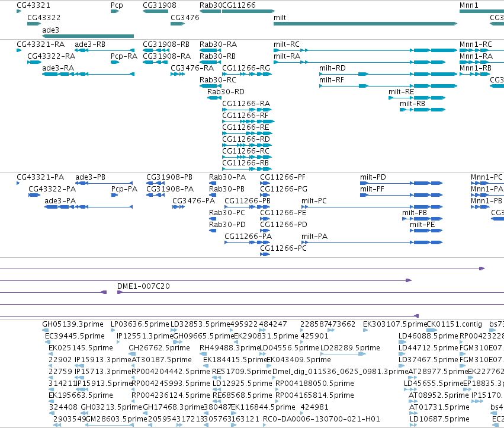Viewport: 504px width, 428px height.
Task: Select transcript ade3-RB
Action: 90,44
